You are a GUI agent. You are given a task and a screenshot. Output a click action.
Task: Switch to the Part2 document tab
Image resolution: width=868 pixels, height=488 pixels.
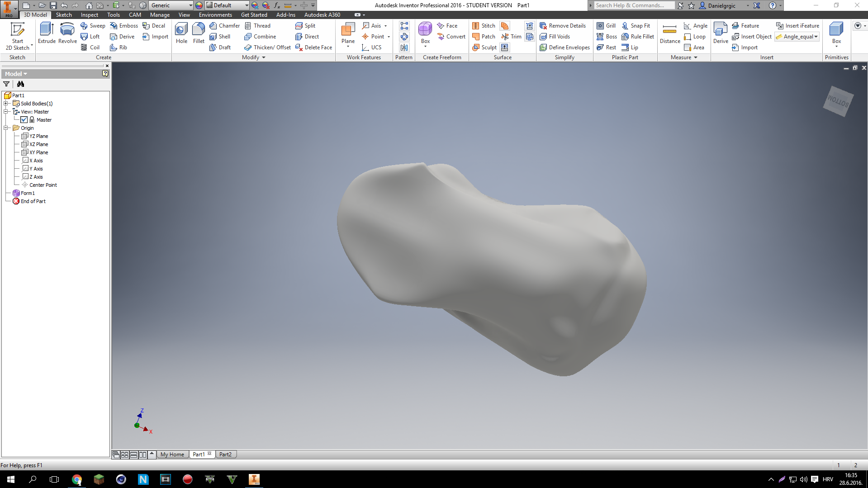tap(225, 455)
